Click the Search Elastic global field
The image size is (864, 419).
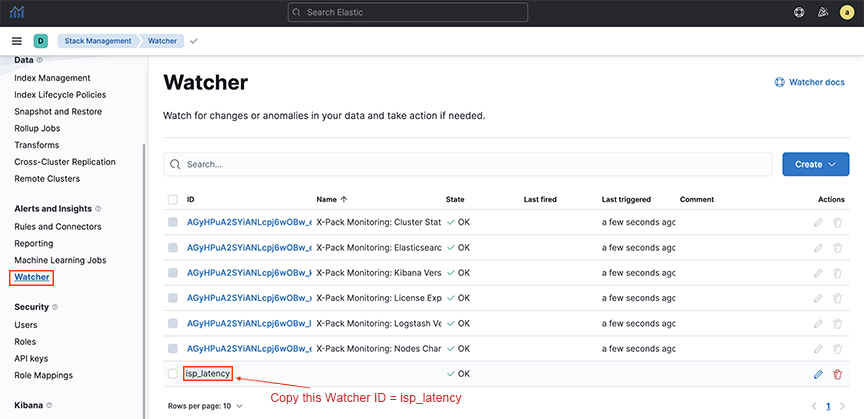(x=408, y=12)
